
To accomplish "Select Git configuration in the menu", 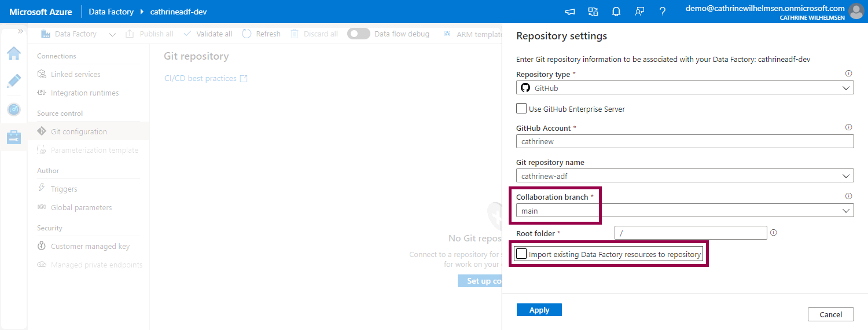I will tap(79, 131).
